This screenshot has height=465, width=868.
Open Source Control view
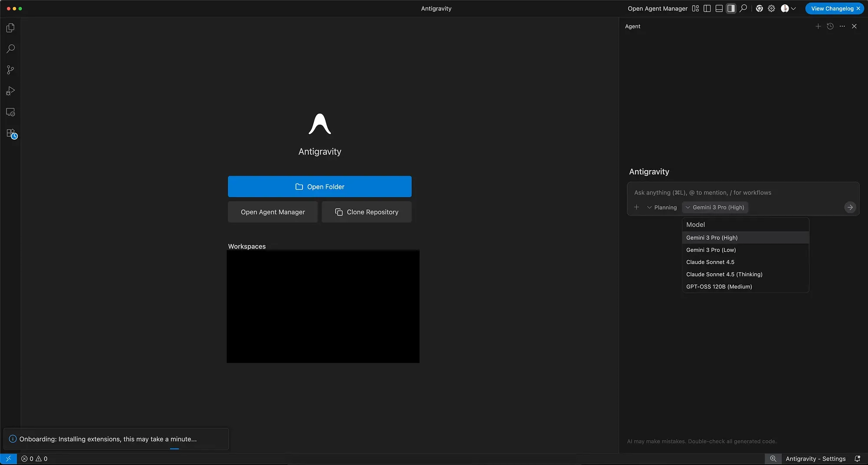10,70
